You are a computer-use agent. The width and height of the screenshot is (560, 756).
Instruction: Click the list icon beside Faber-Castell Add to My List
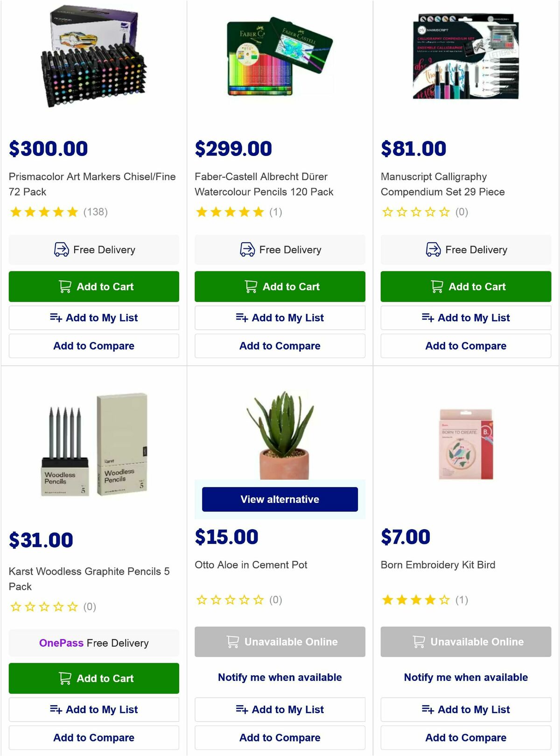pyautogui.click(x=242, y=318)
